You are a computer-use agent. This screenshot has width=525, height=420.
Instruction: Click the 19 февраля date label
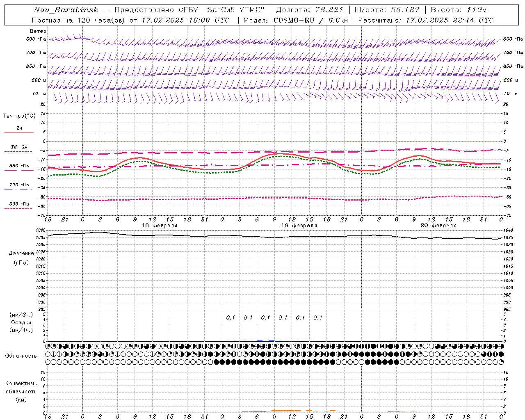click(299, 226)
